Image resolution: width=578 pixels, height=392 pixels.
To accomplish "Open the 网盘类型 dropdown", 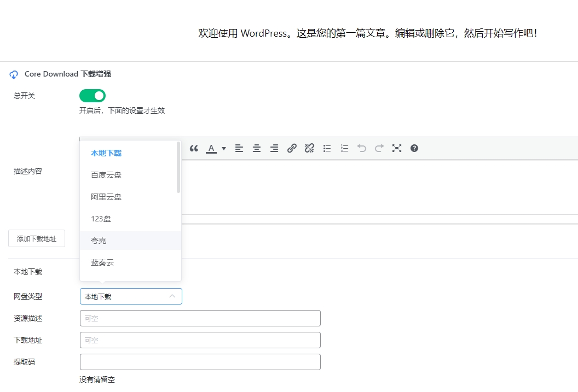I will 130,296.
